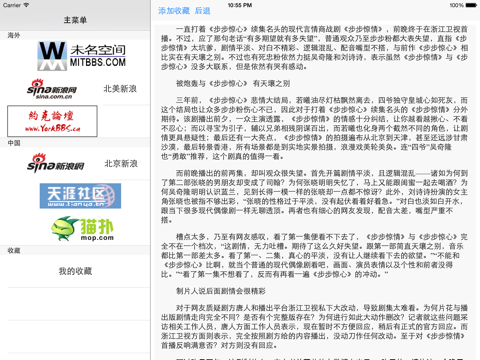Click the Wi-Fi carrier status icon
480x360 pixels.
(x=26, y=5)
